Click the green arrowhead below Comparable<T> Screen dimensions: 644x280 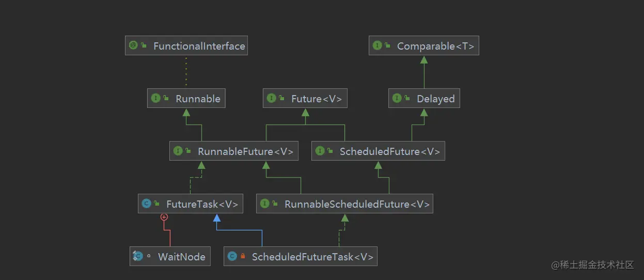click(x=424, y=59)
